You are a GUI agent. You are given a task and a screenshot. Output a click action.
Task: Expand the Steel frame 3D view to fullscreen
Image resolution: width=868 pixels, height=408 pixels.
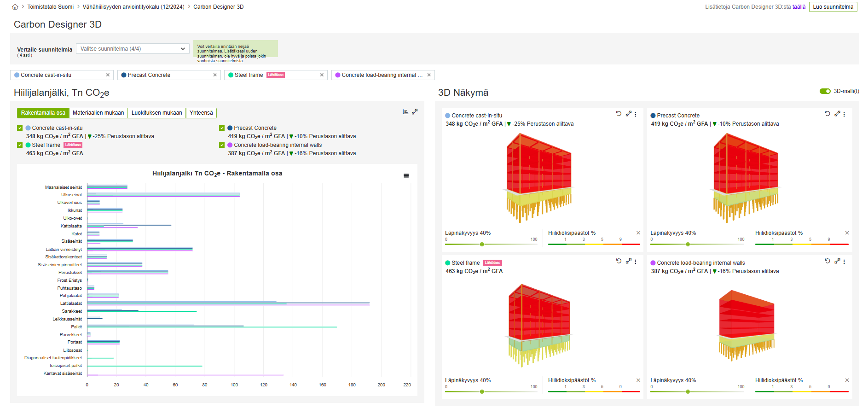pos(628,261)
